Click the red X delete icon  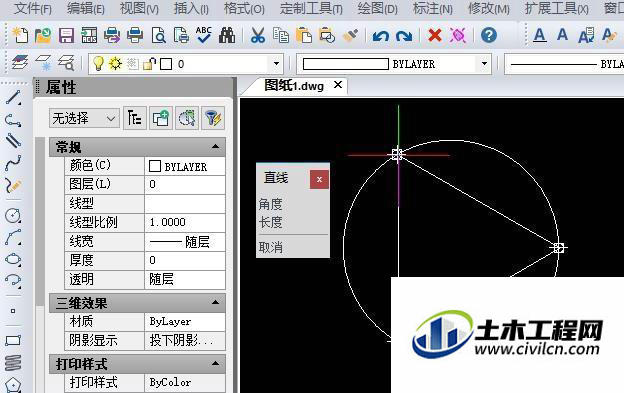pos(435,35)
